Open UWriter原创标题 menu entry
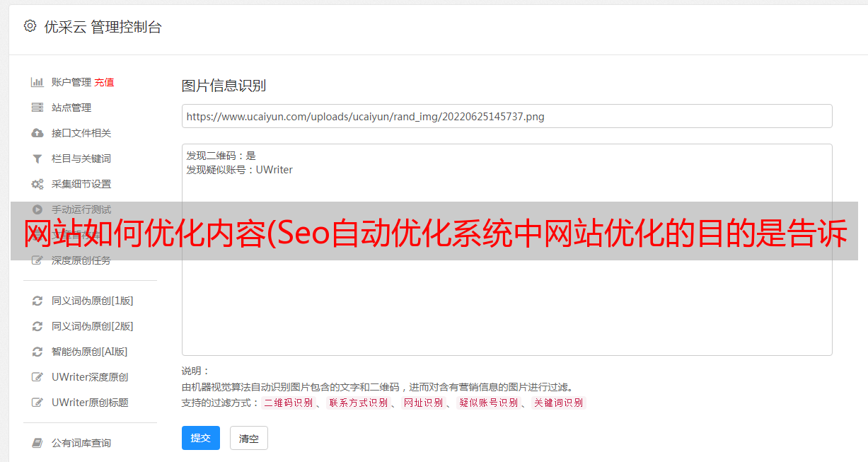This screenshot has height=462, width=868. tap(90, 403)
